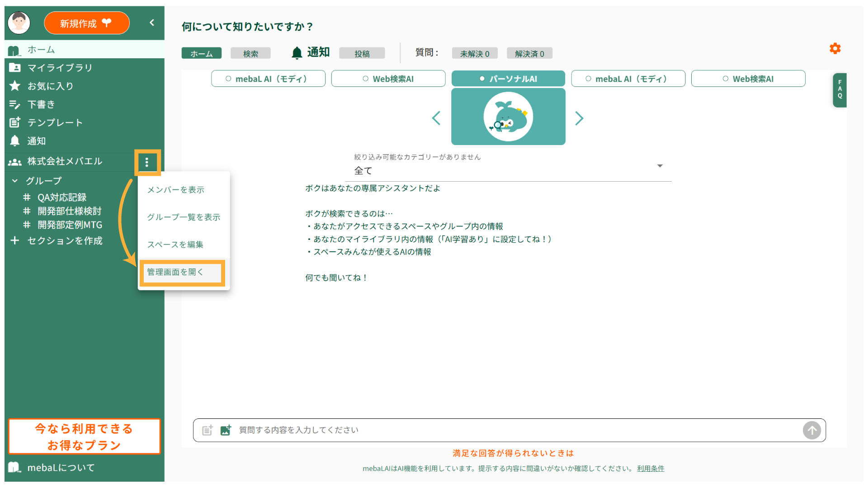The width and height of the screenshot is (868, 488).
Task: Switch to the 検索 tab
Action: 250,53
